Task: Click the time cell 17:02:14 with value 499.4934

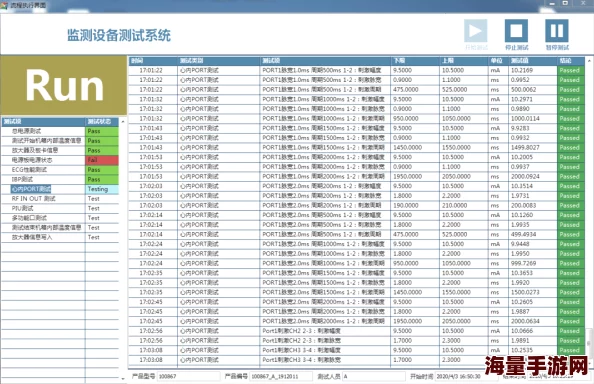Action: [153, 234]
